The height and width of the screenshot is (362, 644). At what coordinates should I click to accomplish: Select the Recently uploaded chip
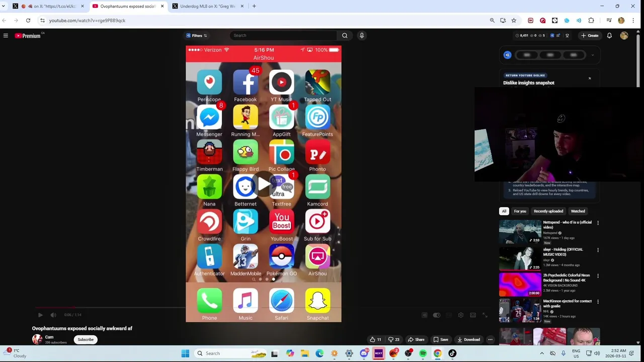[x=548, y=211]
